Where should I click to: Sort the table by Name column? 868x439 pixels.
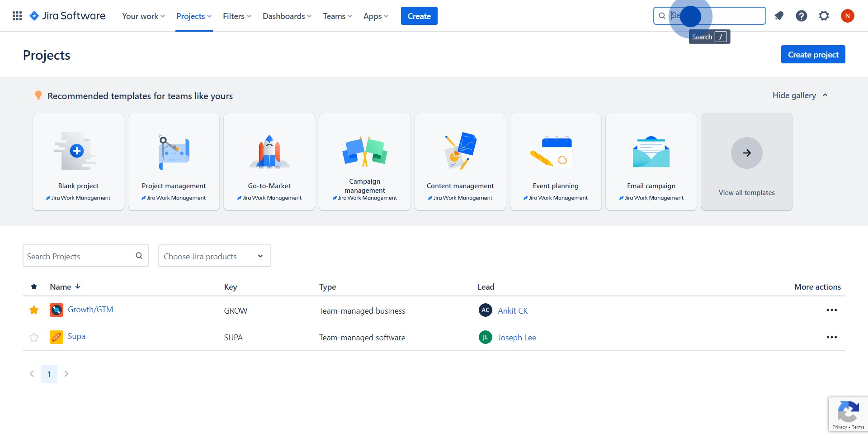tap(65, 286)
